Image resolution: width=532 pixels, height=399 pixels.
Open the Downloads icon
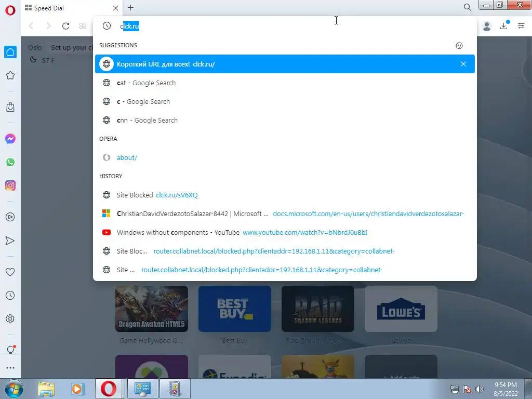504,25
